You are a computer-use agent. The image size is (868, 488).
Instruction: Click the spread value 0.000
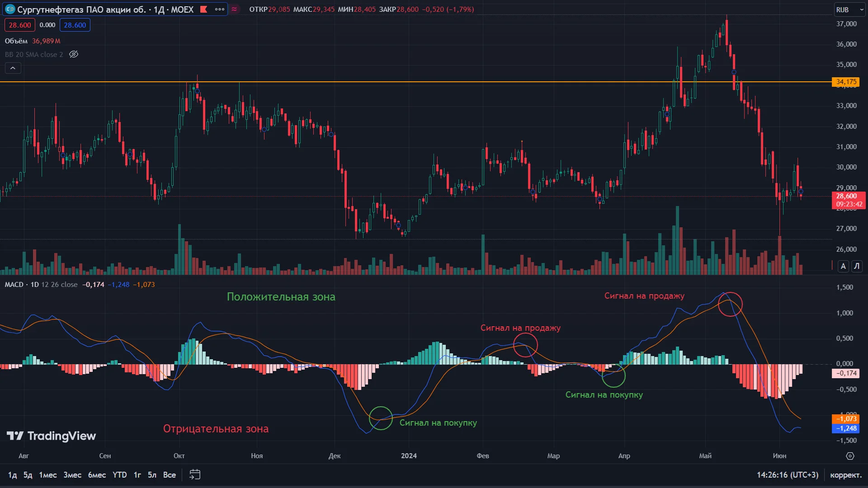(47, 25)
